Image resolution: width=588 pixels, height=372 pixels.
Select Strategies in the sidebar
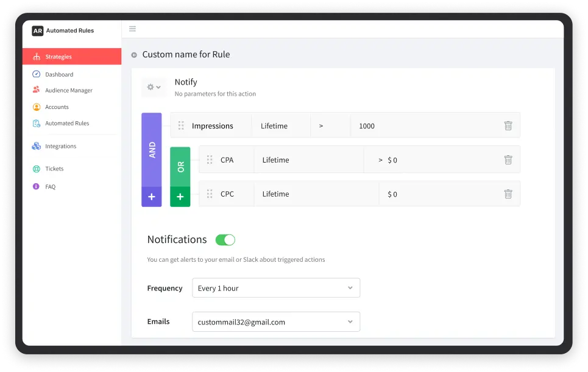click(58, 57)
